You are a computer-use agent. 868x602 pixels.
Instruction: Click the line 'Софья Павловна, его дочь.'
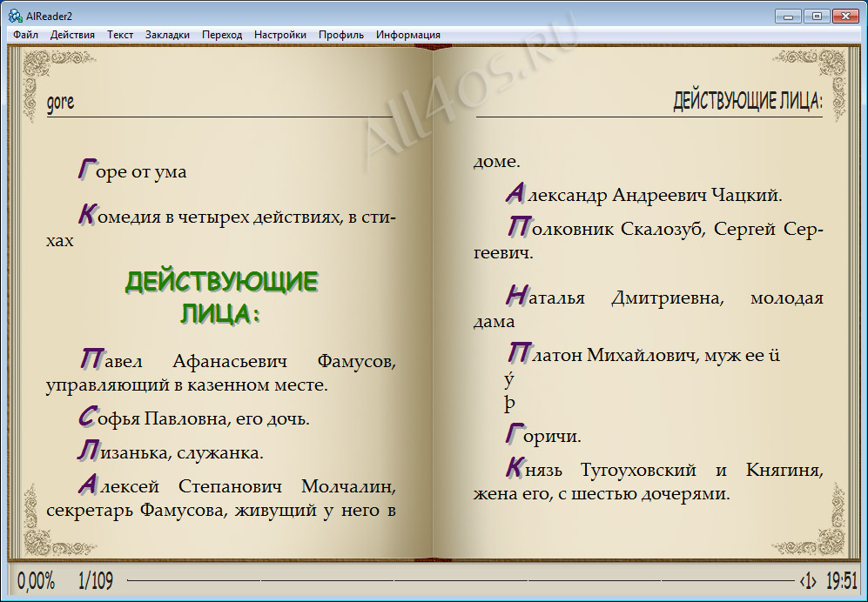[194, 418]
